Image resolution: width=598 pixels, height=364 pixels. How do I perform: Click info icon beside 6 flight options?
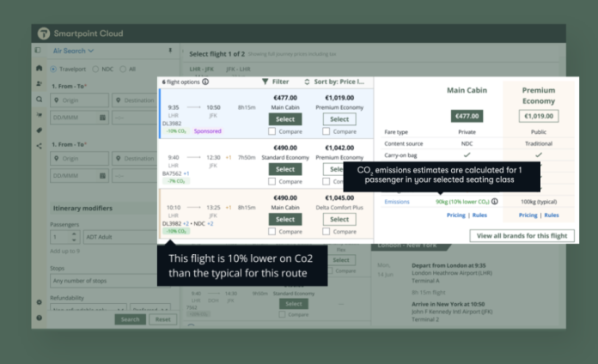(205, 82)
